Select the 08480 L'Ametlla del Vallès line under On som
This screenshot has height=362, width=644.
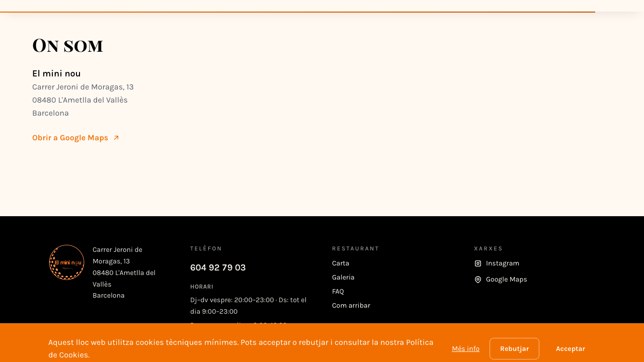tap(80, 100)
